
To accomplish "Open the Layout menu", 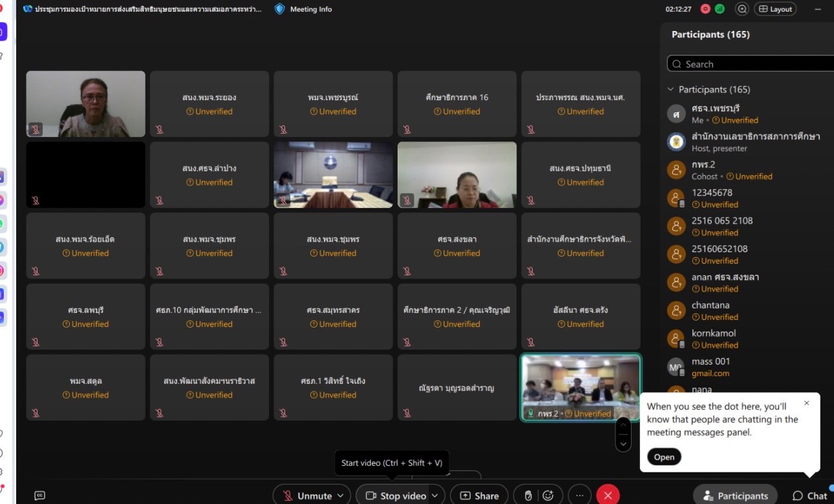I will pyautogui.click(x=775, y=9).
